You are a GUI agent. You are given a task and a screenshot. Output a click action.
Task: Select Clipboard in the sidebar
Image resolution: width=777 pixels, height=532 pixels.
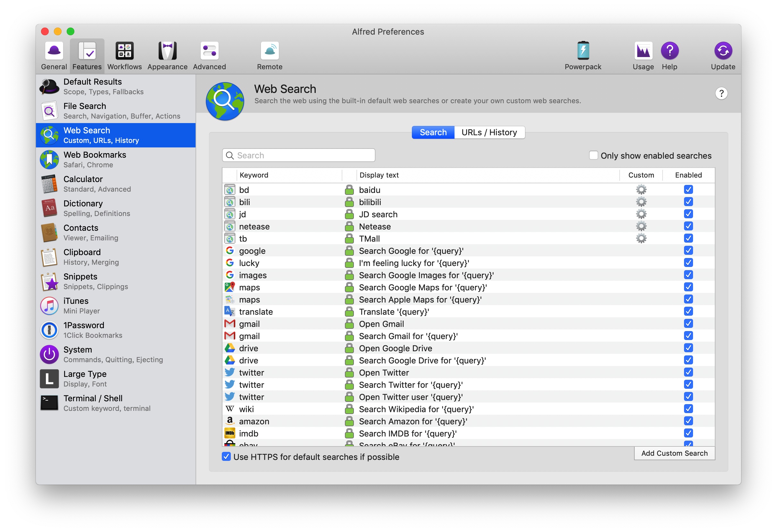[x=116, y=257]
